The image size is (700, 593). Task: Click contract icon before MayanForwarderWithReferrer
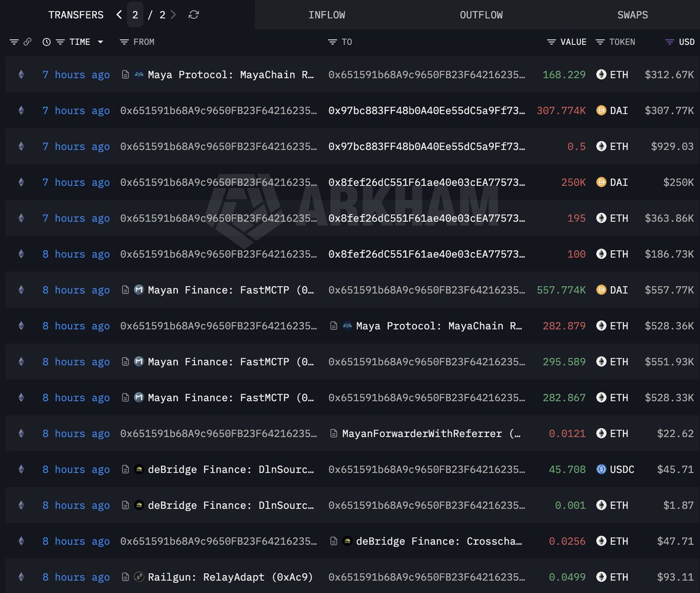click(334, 434)
